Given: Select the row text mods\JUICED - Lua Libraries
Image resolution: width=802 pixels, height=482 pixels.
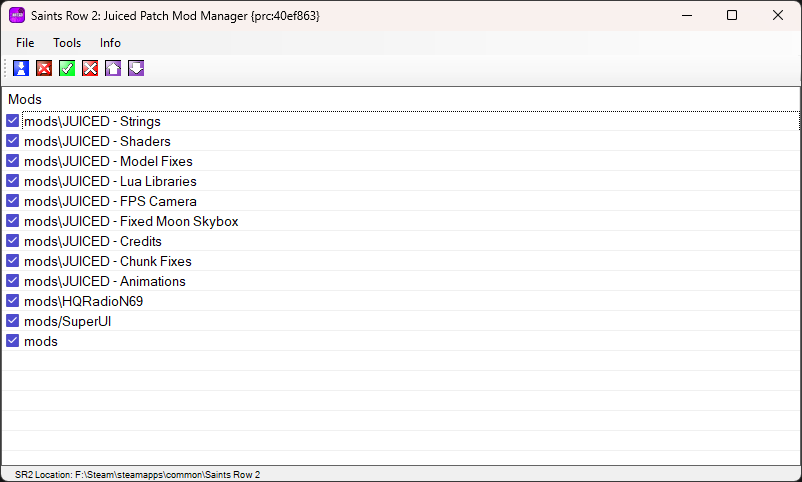Looking at the screenshot, I should point(110,181).
